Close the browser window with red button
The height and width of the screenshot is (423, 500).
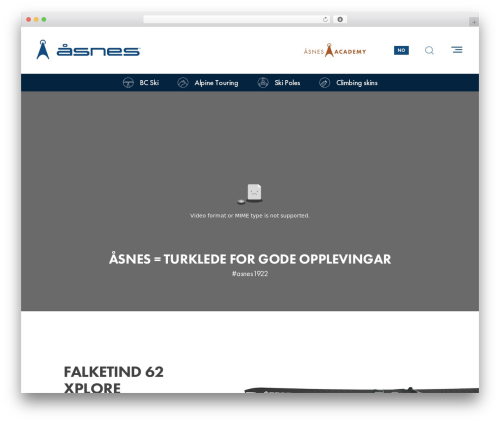click(x=29, y=19)
